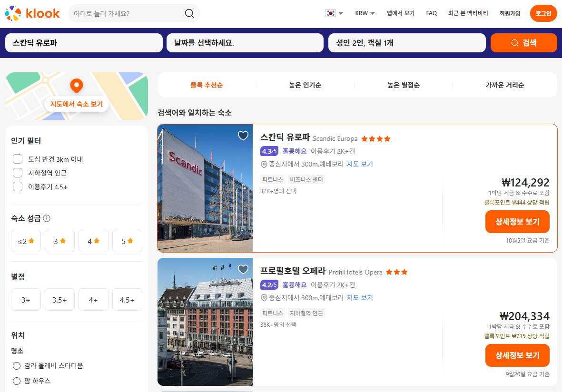Open 앱에서 보기 menu item

[x=400, y=13]
